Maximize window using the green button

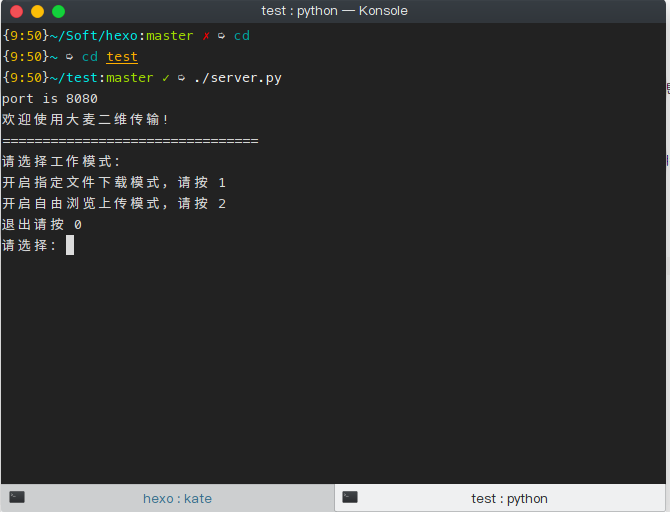click(59, 12)
